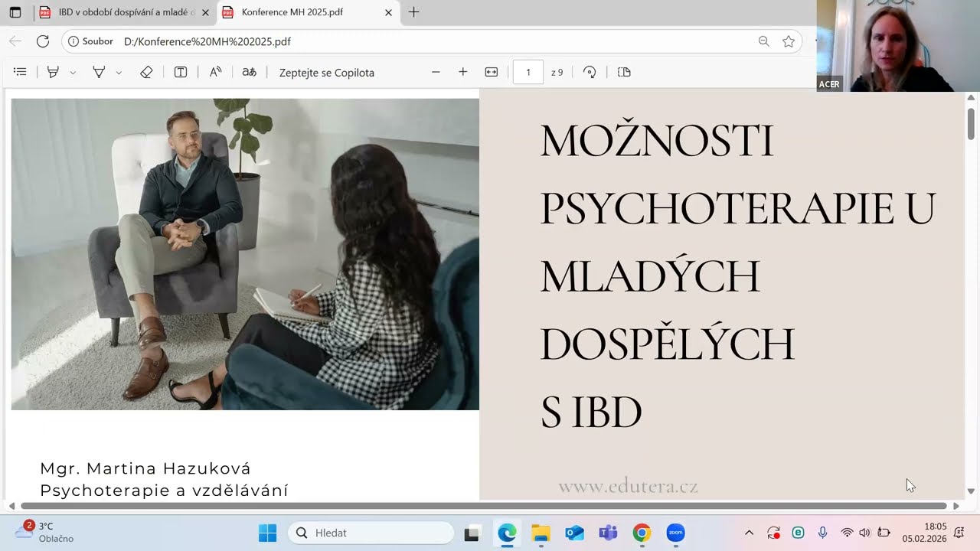
Task: Open the notification center
Action: (x=959, y=533)
